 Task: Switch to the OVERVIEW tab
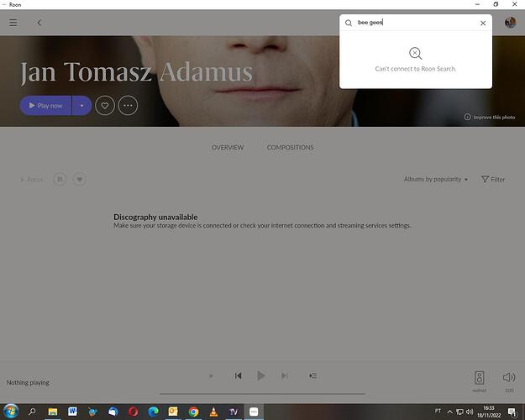[x=228, y=147]
